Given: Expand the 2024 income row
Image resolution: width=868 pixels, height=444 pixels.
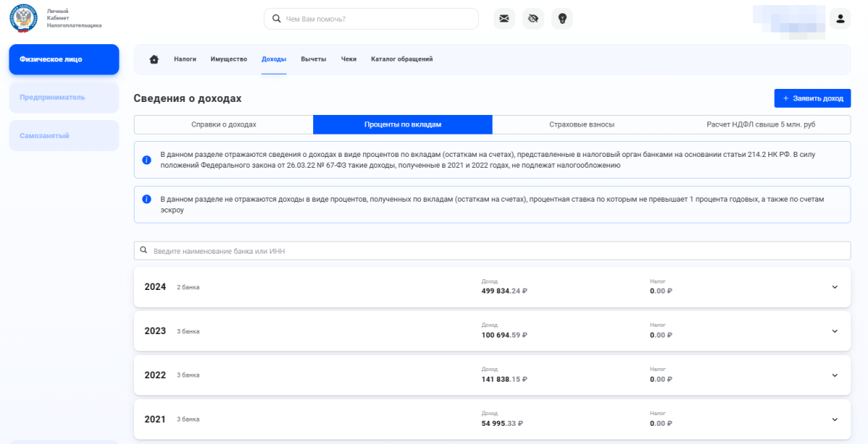Looking at the screenshot, I should coord(834,287).
